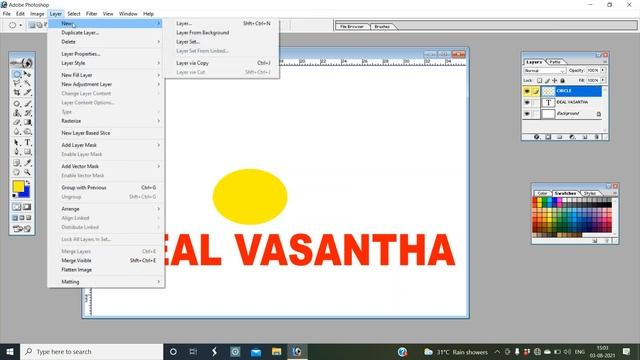Screen dimensions: 640x360
Task: Toggle link box on IDEAL VASANTHA layer
Action: pos(536,102)
